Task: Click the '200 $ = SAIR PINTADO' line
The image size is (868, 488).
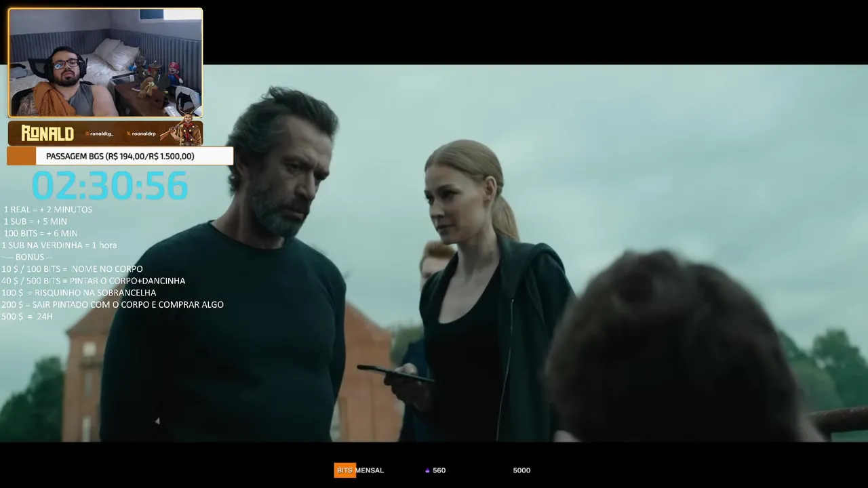Action: coord(113,304)
